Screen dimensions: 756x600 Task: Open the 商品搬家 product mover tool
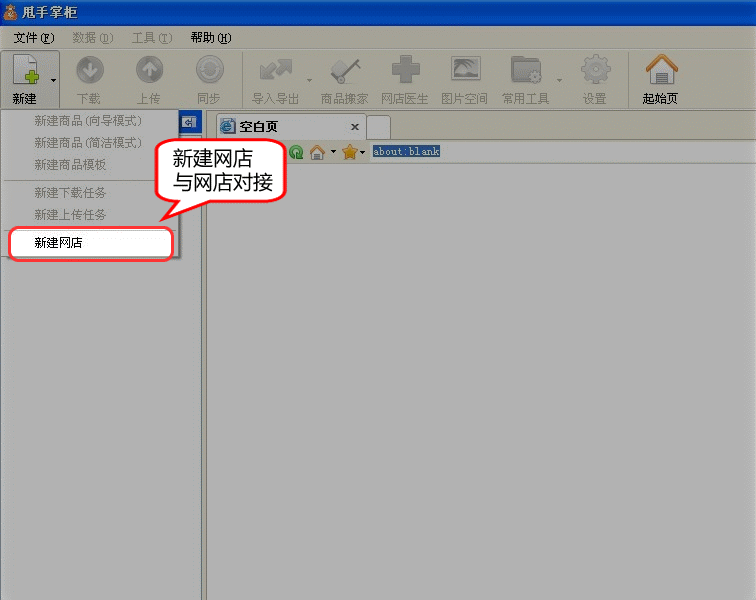(345, 79)
